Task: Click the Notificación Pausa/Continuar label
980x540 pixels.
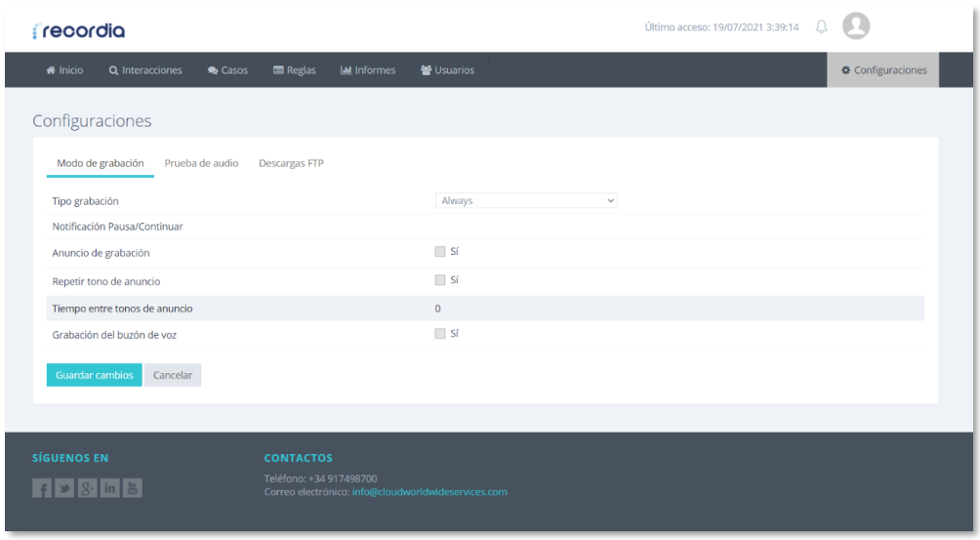Action: [117, 227]
